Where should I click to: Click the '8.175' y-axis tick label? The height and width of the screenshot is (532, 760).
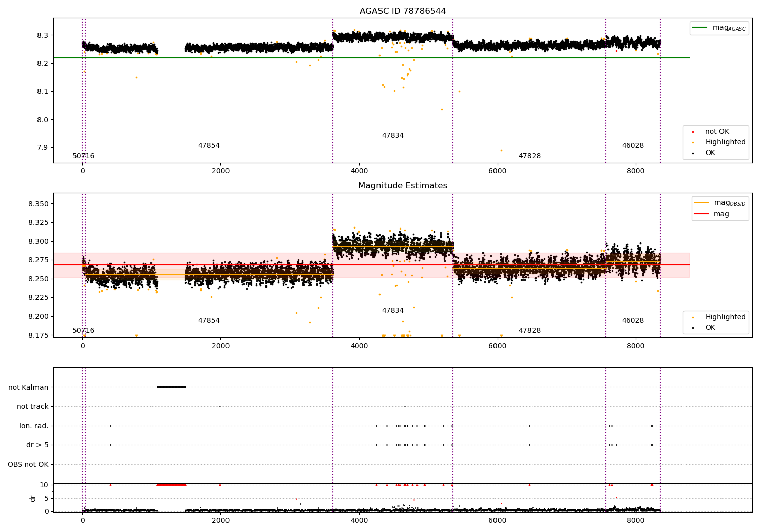[39, 335]
